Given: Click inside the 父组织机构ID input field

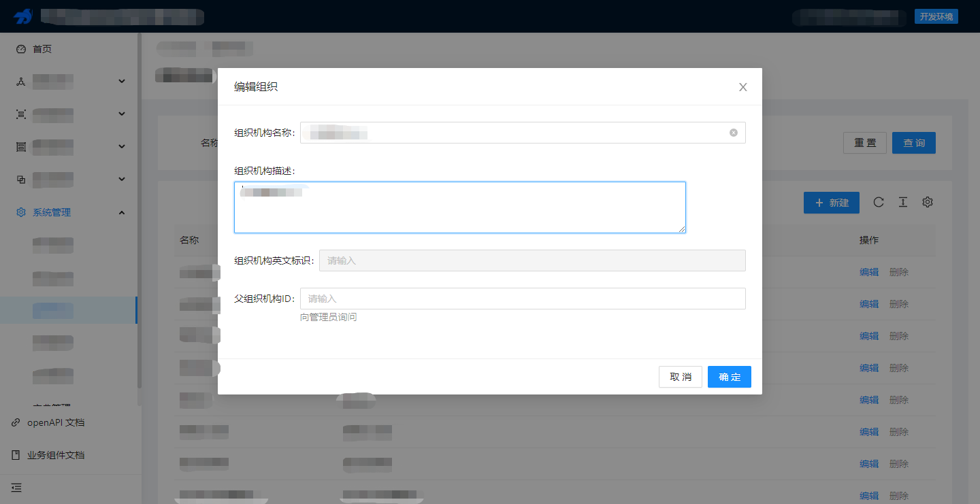Looking at the screenshot, I should [523, 298].
